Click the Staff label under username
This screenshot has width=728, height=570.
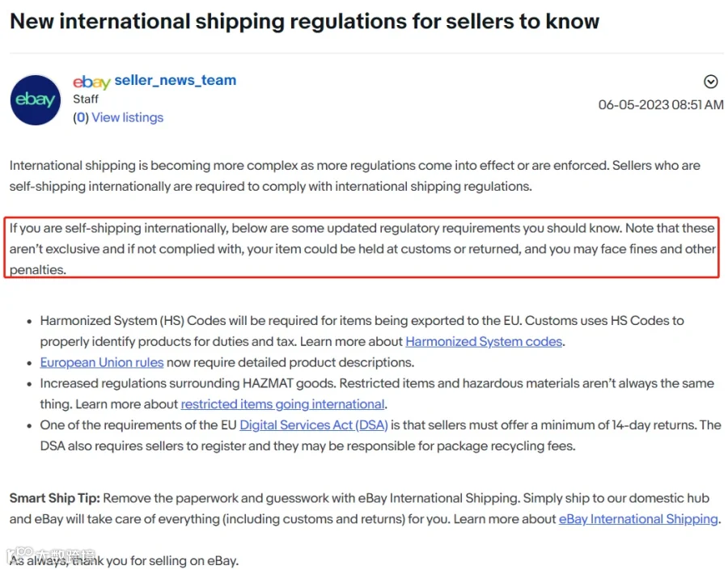point(86,99)
